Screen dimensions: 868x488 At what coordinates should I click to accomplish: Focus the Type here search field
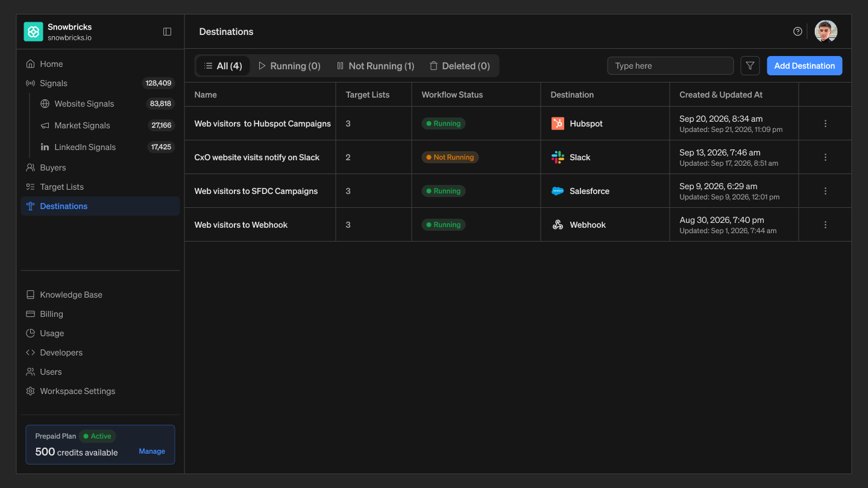tap(670, 66)
